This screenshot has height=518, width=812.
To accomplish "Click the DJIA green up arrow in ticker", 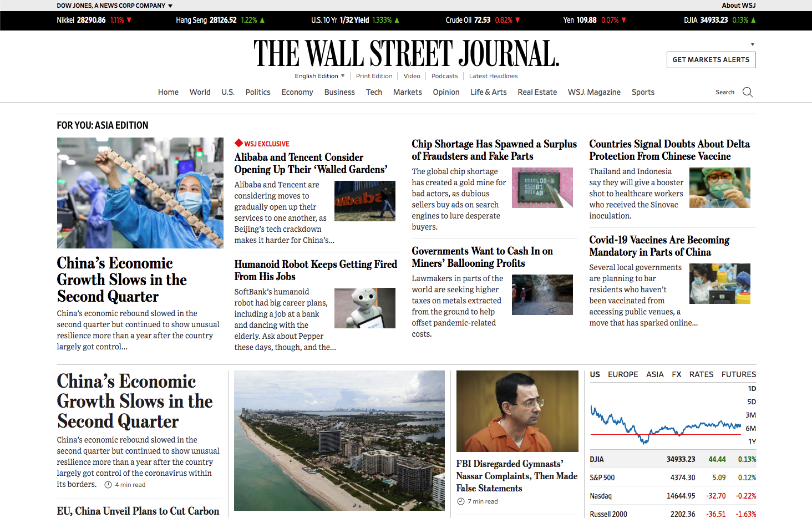I will click(x=753, y=20).
